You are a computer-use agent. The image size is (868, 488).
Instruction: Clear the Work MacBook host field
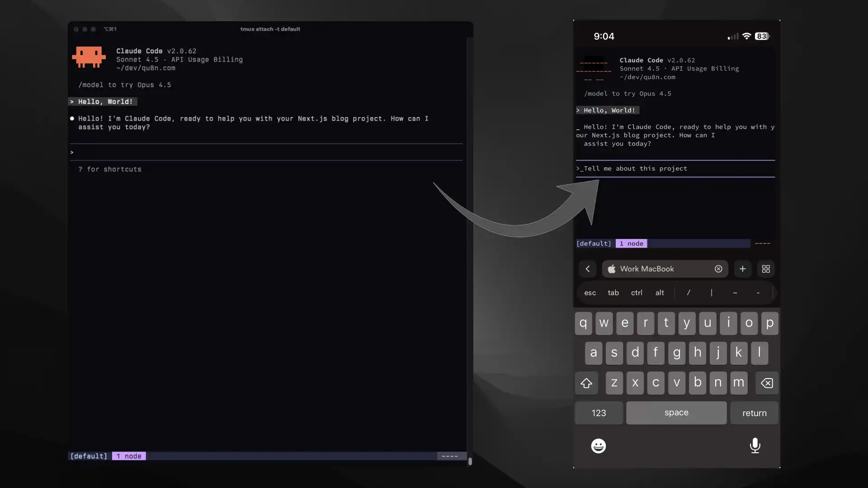click(718, 269)
